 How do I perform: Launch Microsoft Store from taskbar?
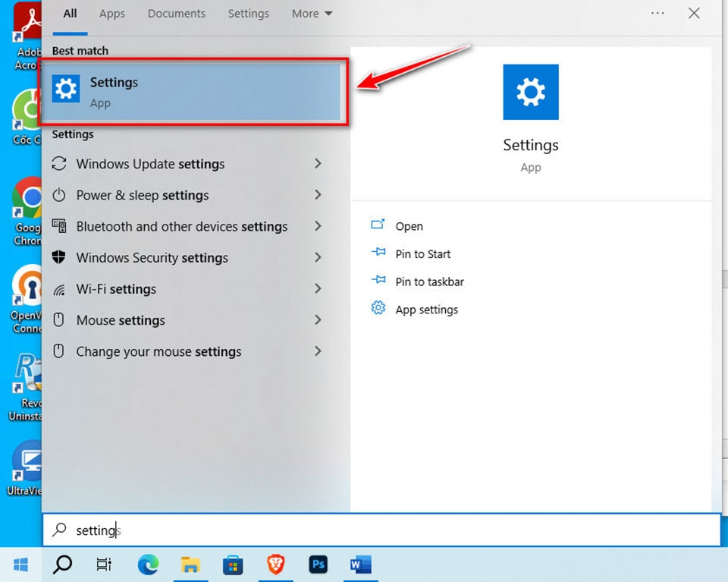tap(233, 565)
